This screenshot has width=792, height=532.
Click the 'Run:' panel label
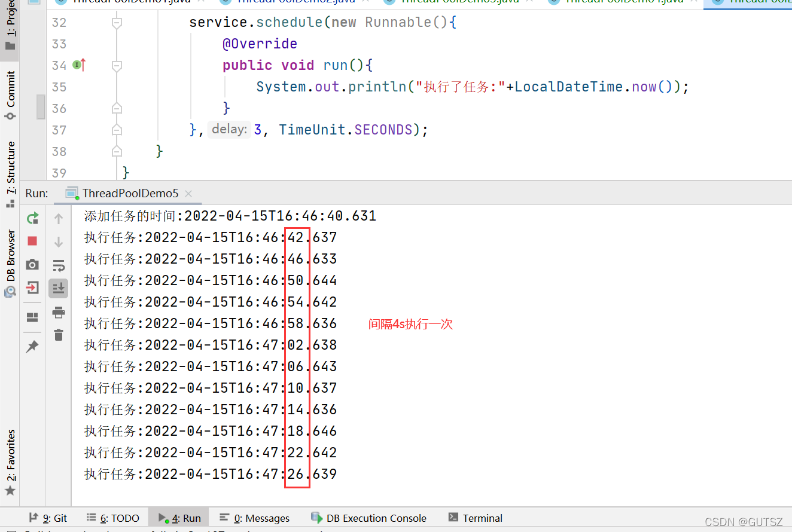37,194
